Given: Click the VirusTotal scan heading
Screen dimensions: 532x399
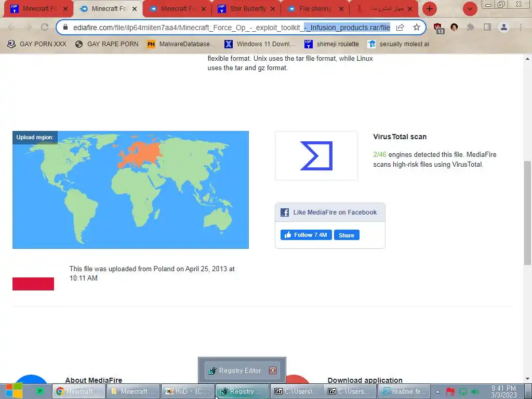Looking at the screenshot, I should click(x=400, y=137).
